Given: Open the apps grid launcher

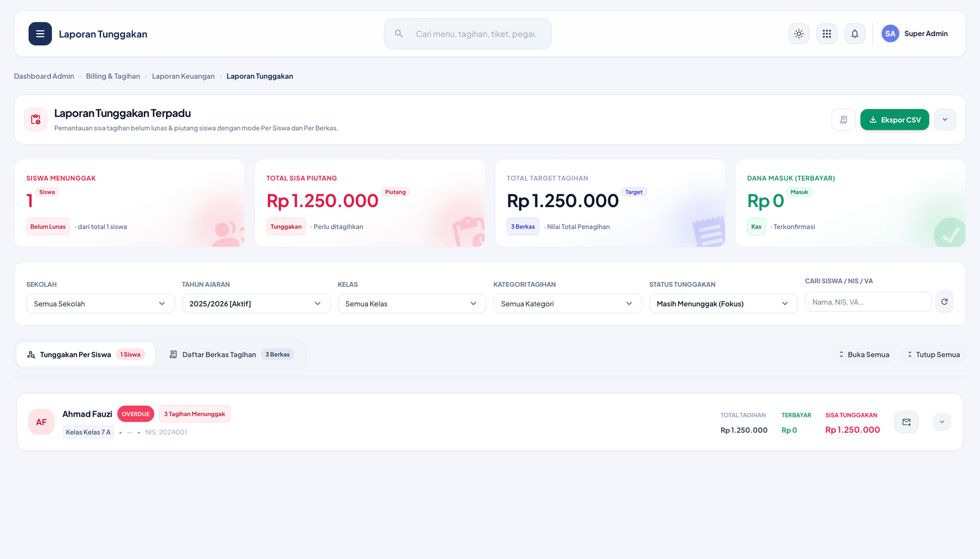Looking at the screenshot, I should click(827, 34).
